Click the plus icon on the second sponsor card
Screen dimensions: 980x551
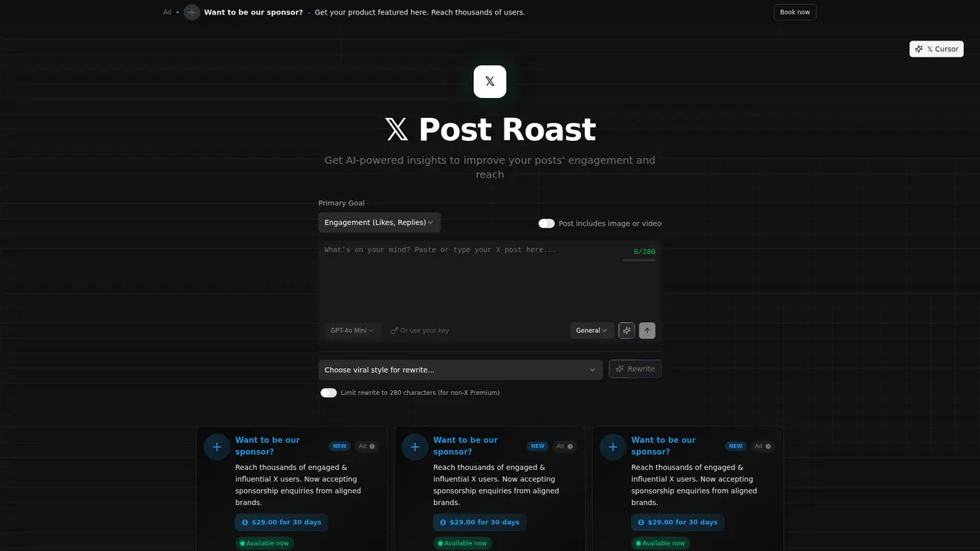415,447
